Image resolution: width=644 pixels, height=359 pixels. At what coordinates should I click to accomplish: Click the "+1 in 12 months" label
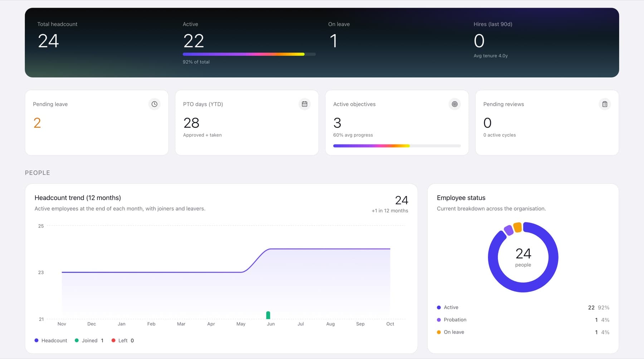[390, 211]
